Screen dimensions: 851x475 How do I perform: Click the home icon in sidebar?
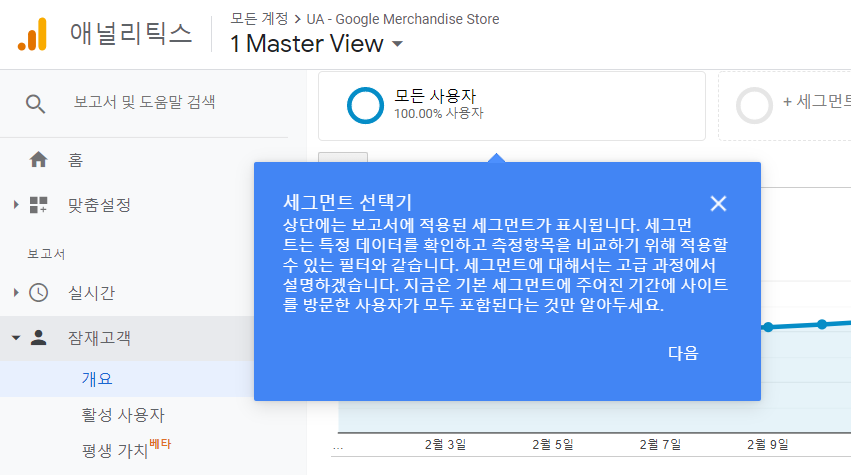pyautogui.click(x=38, y=160)
